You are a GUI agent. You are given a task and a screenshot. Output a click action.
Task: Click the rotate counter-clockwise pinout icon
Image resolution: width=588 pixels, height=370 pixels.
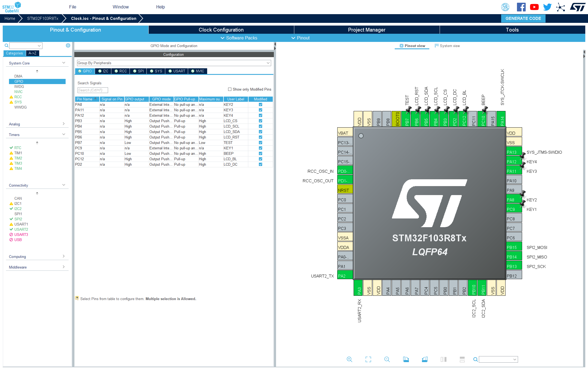[x=425, y=359]
